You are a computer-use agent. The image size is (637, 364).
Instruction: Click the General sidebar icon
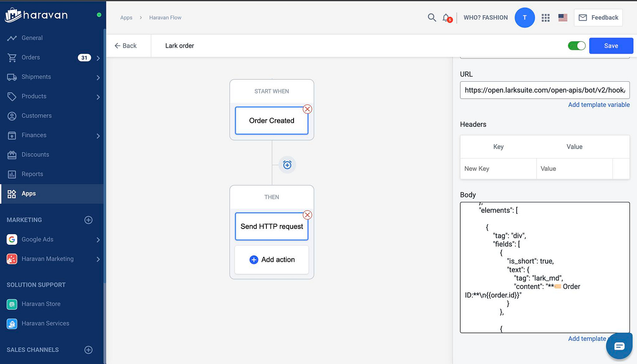coord(12,38)
